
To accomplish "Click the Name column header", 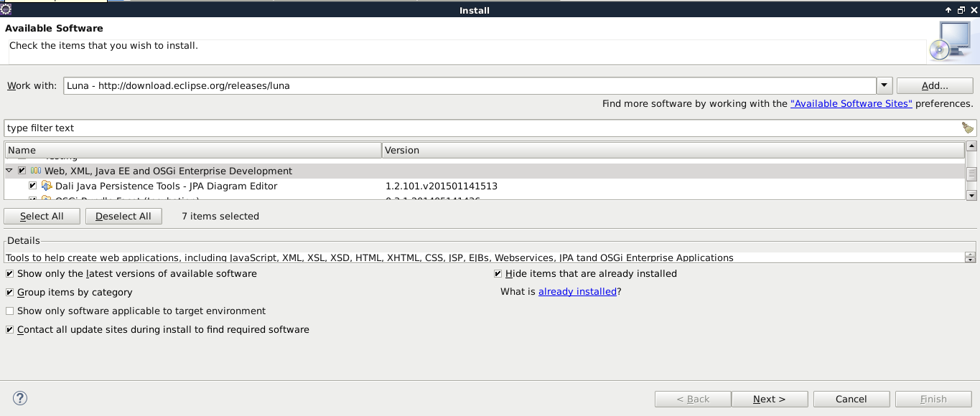I will [x=193, y=150].
